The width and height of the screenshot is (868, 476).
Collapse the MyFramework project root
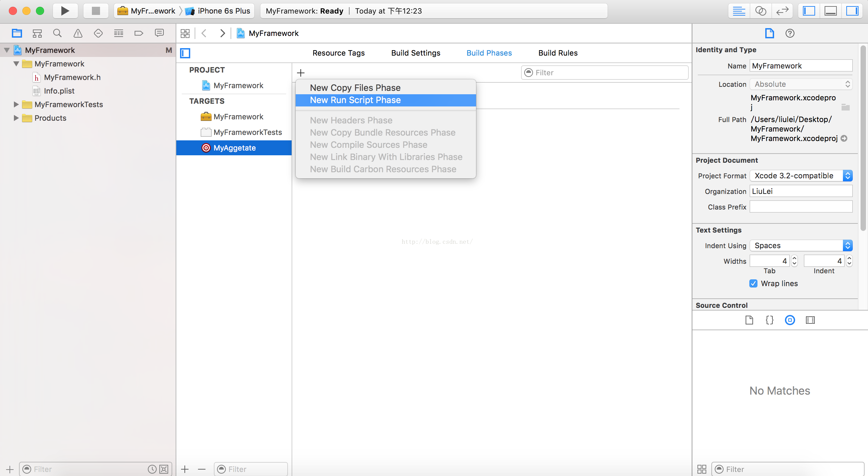(x=6, y=50)
